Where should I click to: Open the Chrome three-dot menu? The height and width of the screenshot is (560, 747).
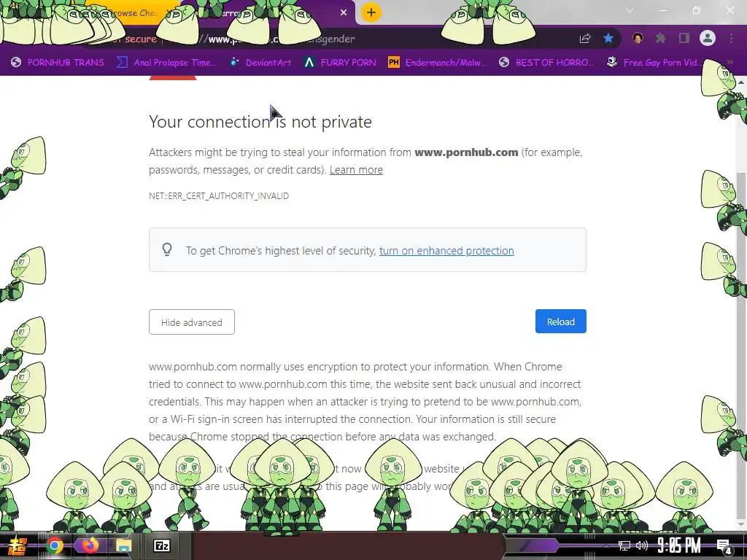pos(731,38)
